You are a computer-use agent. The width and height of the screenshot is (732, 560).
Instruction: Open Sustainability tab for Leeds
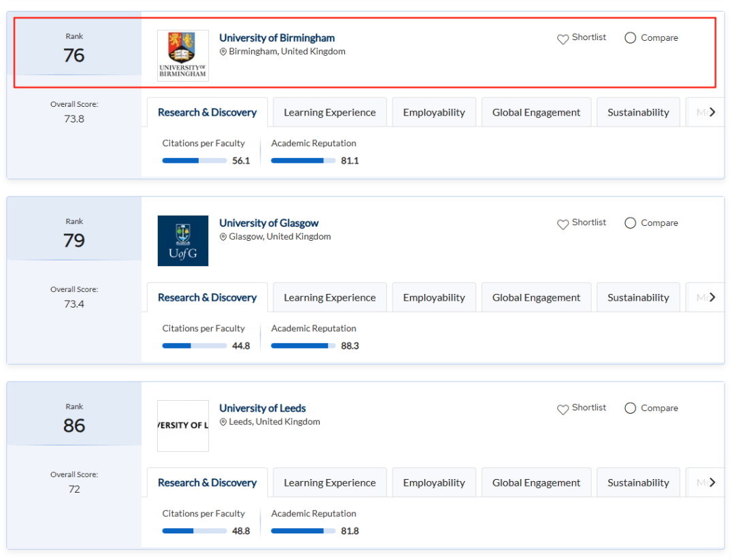pyautogui.click(x=638, y=482)
